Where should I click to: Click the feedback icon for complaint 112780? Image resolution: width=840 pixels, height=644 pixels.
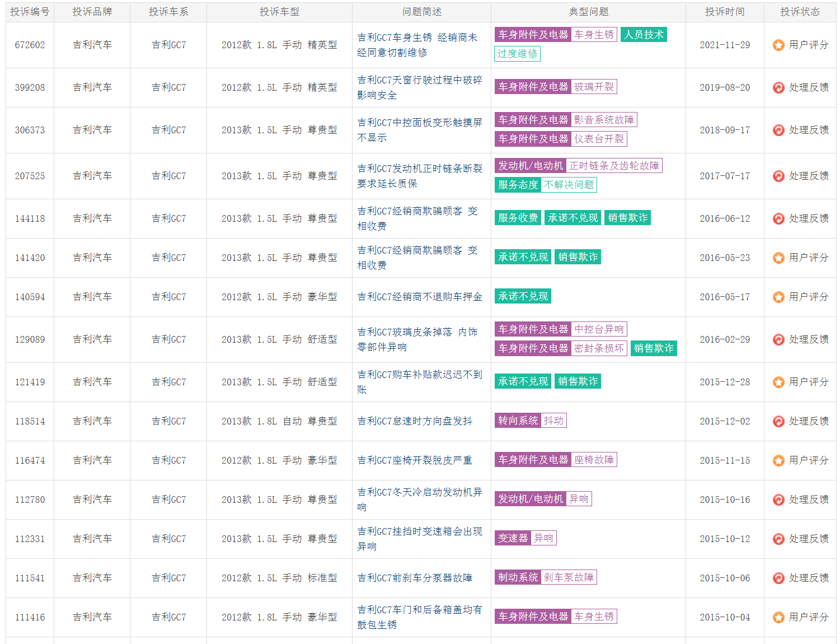point(778,500)
